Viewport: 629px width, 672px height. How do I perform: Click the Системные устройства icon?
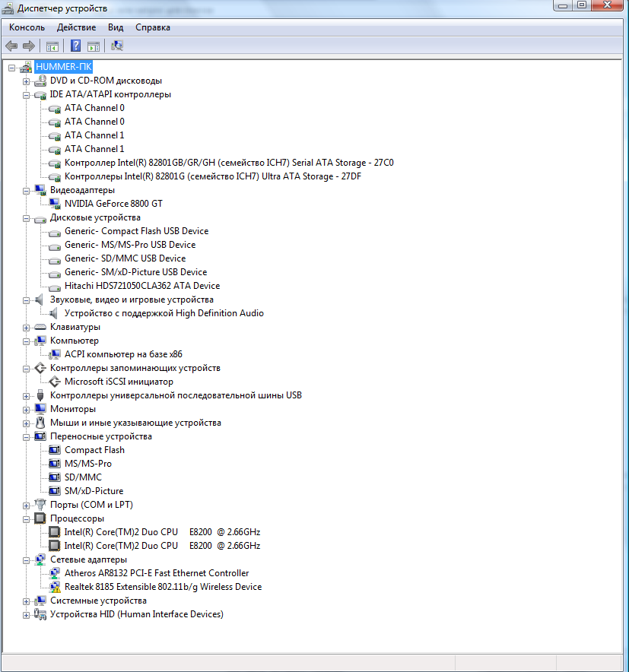pyautogui.click(x=40, y=601)
